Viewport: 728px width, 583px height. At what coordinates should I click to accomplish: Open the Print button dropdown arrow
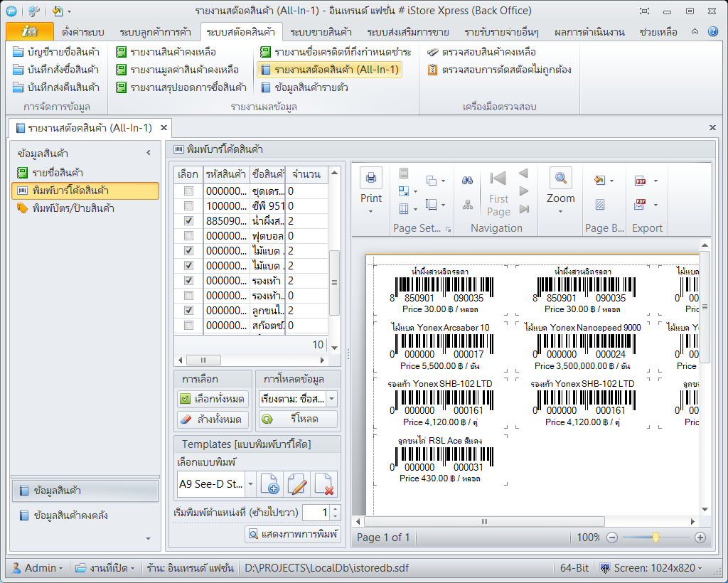click(x=370, y=212)
